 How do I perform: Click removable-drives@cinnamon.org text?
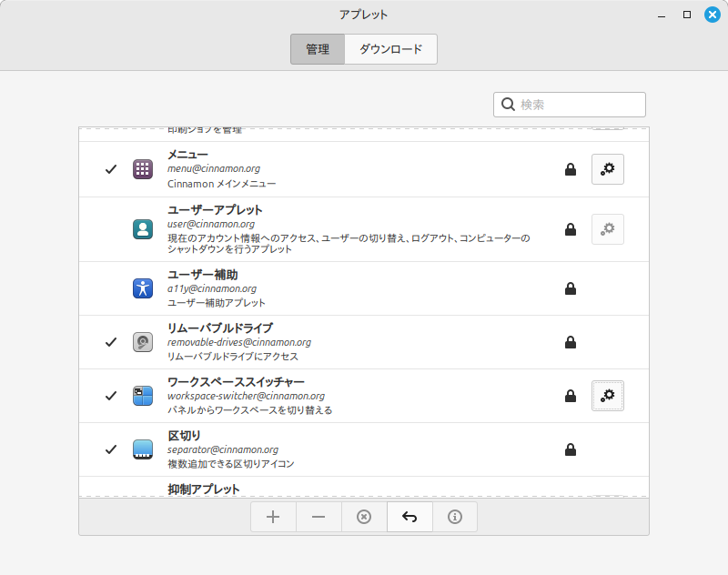click(x=239, y=342)
